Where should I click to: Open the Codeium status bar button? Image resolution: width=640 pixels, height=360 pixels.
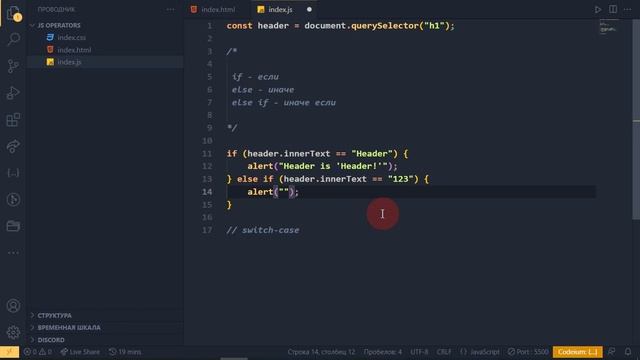pyautogui.click(x=578, y=351)
